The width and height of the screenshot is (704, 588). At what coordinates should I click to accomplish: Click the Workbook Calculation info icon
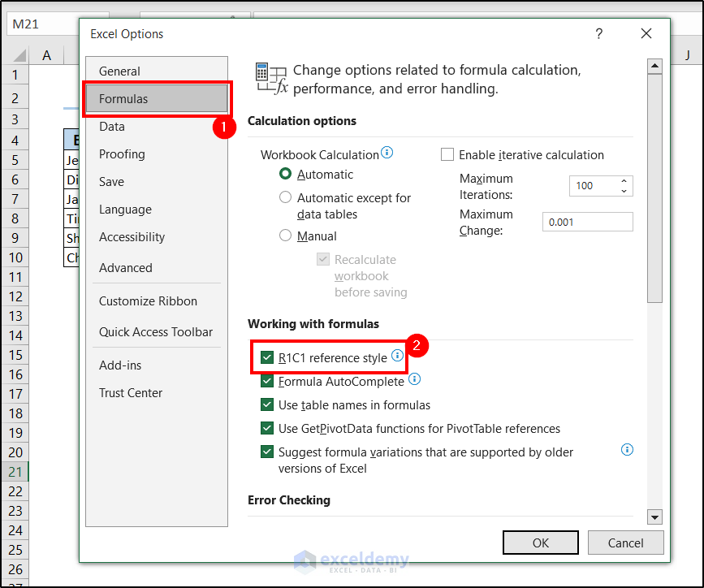387,153
